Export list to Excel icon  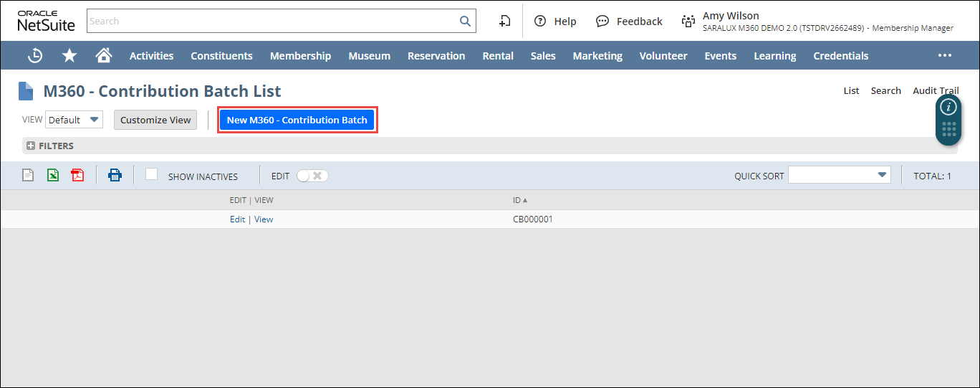[x=53, y=175]
